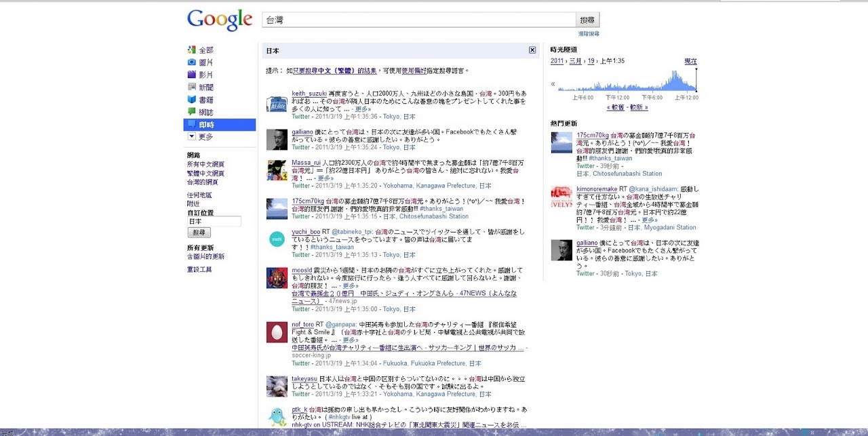This screenshot has width=868, height=436.
Task: Open #thanks_taiwan hashtag in yuchi_boo's tweet
Action: 332,247
